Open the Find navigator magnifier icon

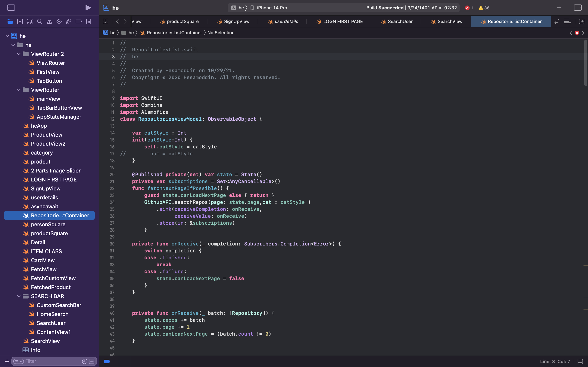tap(39, 21)
